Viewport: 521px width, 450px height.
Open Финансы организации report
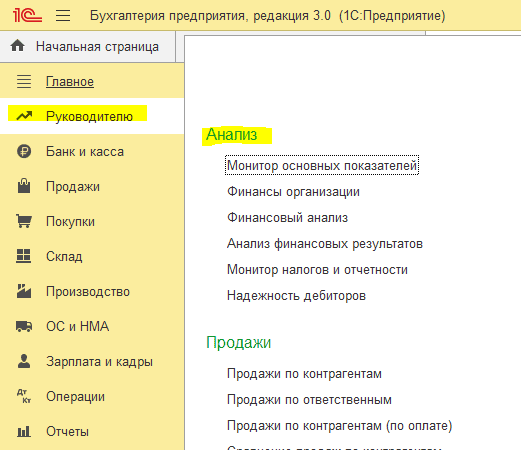(293, 192)
